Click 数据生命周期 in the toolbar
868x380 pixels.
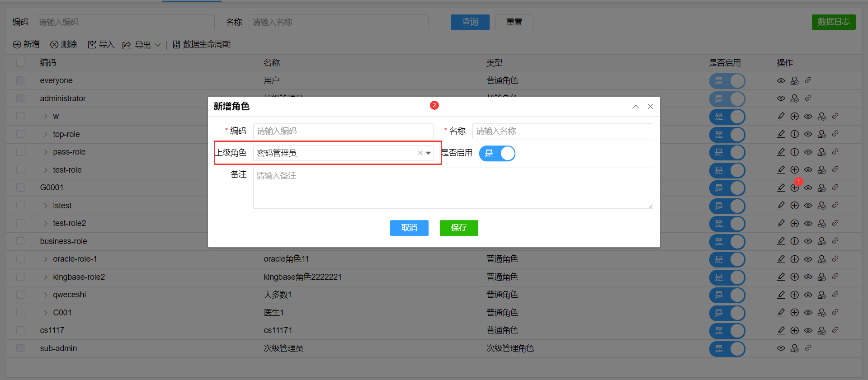202,44
